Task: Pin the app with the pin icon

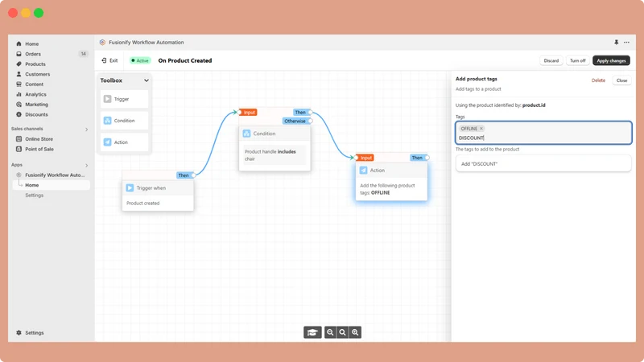Action: tap(616, 43)
